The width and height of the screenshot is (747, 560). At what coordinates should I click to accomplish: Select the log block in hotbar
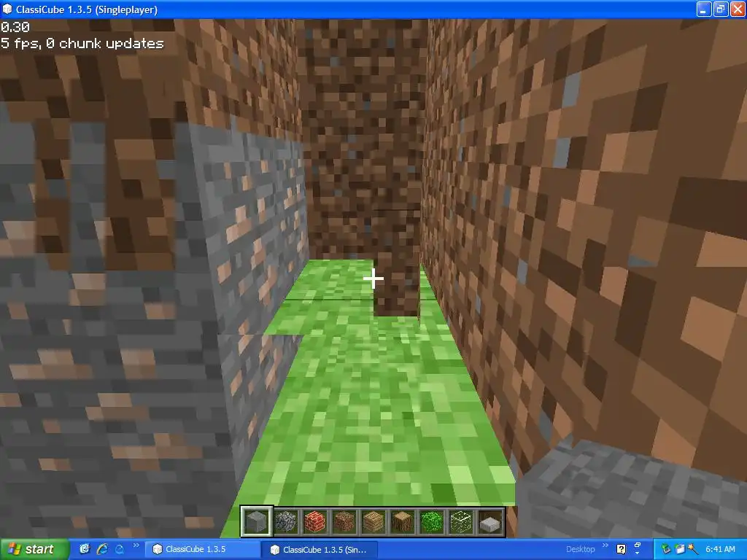(x=403, y=522)
